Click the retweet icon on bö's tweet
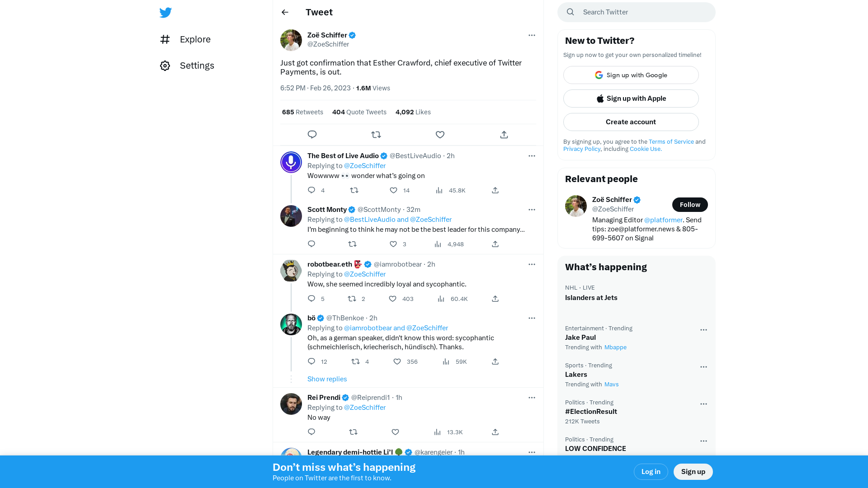 coord(356,361)
